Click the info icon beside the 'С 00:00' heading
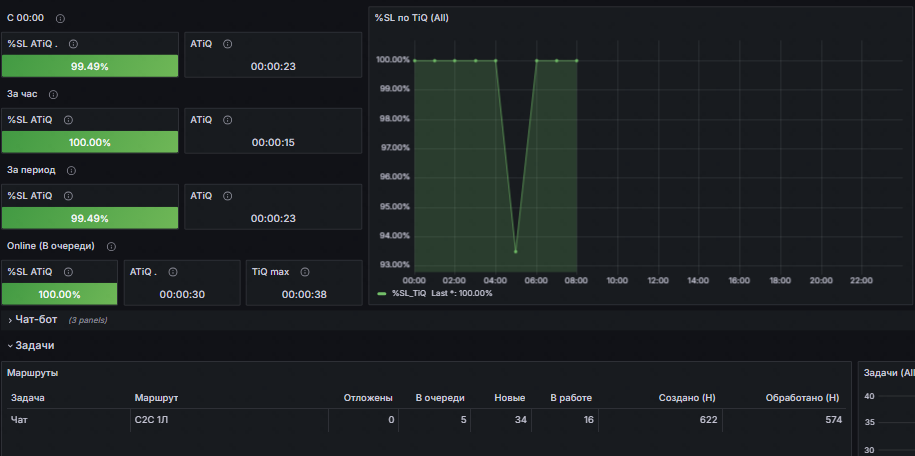Image resolution: width=915 pixels, height=456 pixels. (60, 19)
